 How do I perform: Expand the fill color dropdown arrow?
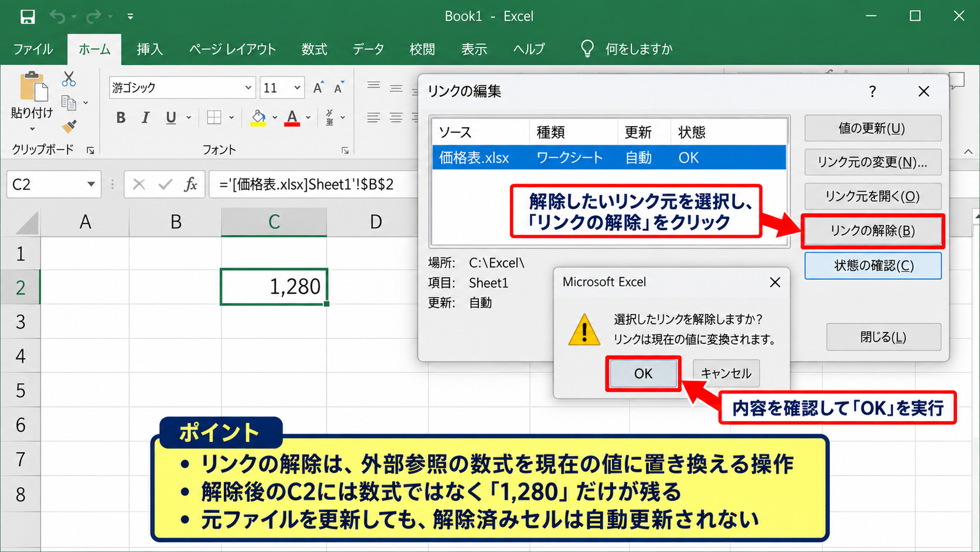pyautogui.click(x=274, y=118)
